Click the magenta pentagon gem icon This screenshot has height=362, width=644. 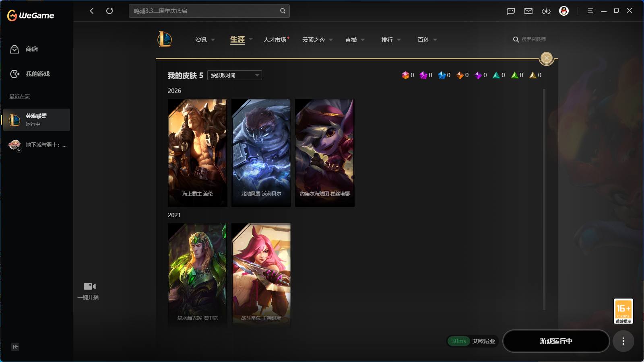423,75
